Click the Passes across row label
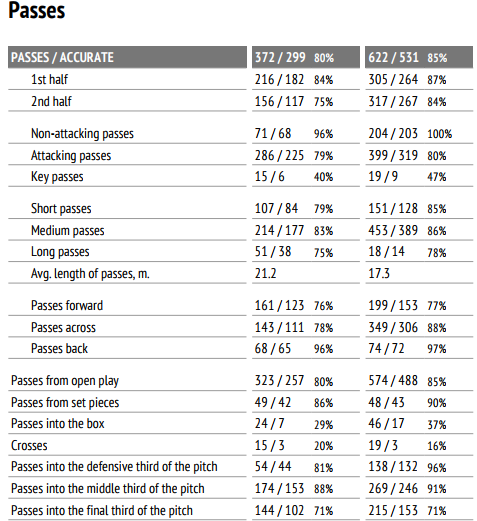 (x=63, y=328)
